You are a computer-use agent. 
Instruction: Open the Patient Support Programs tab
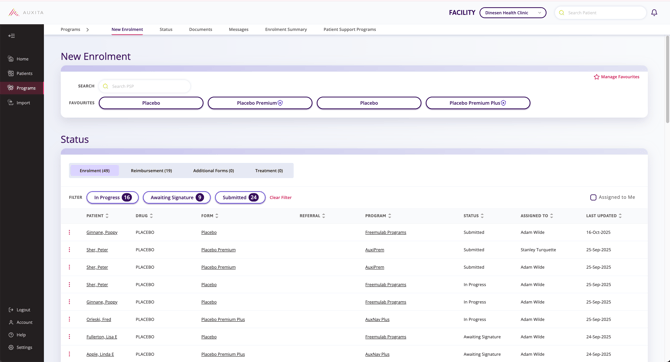[x=350, y=29]
